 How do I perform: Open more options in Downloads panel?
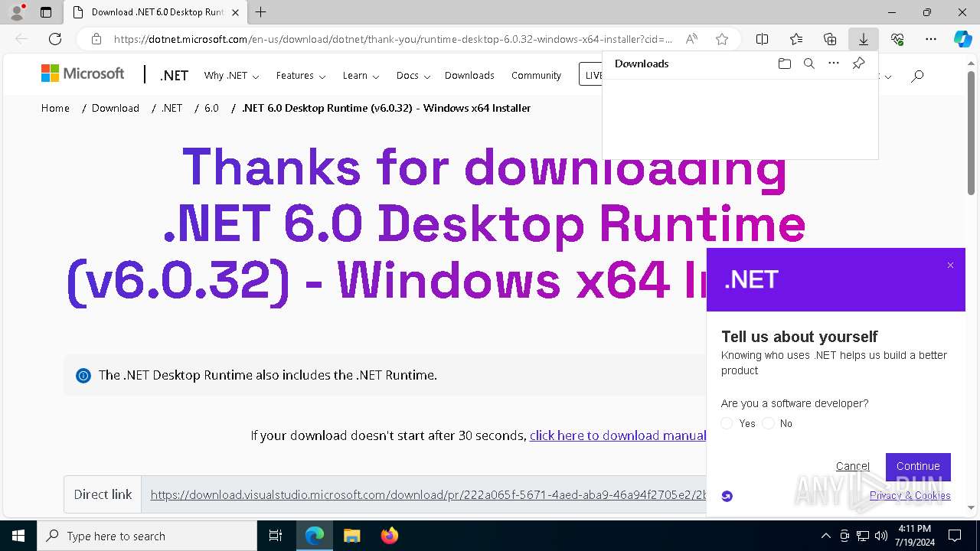tap(834, 64)
